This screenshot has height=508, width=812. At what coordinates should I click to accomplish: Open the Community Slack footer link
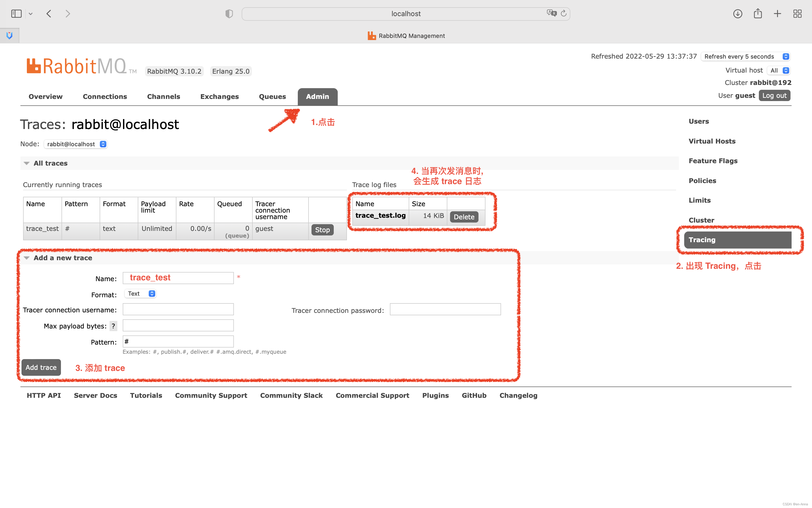coord(291,395)
